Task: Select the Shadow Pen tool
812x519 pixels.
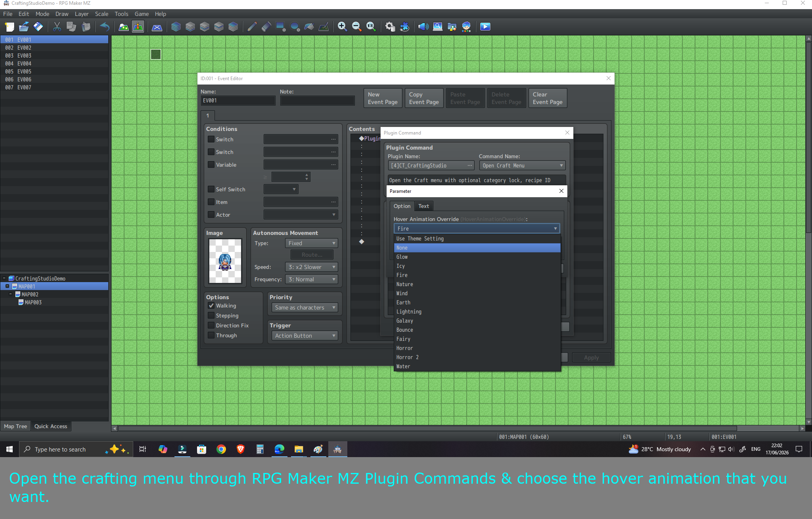Action: click(324, 27)
